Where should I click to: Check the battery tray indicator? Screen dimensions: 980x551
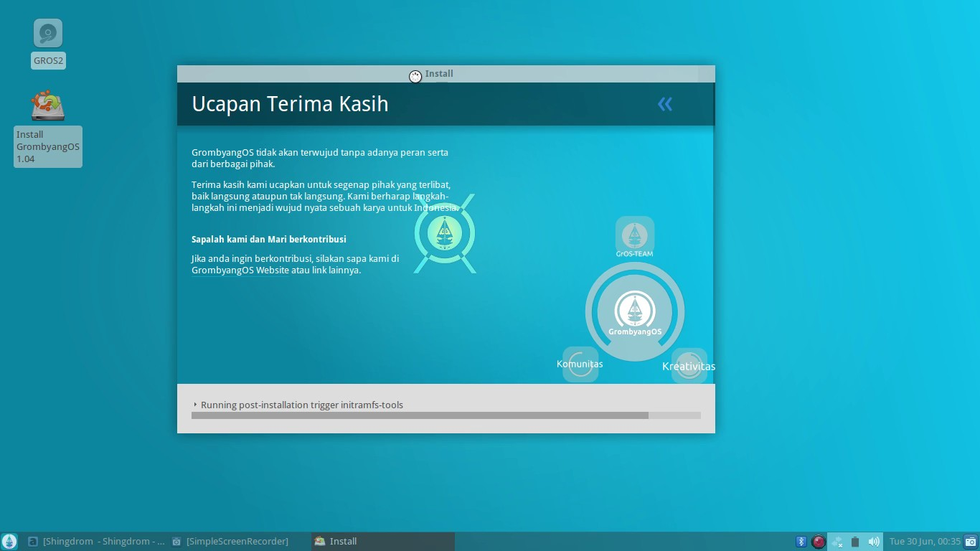coord(855,542)
